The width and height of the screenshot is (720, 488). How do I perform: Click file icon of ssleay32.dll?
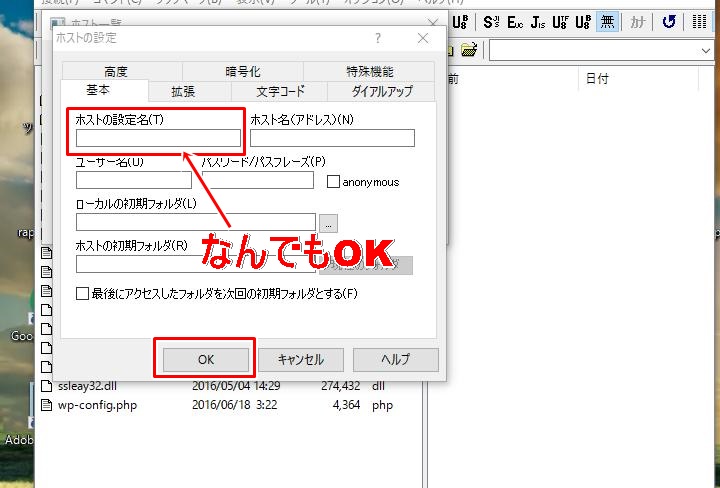point(46,386)
